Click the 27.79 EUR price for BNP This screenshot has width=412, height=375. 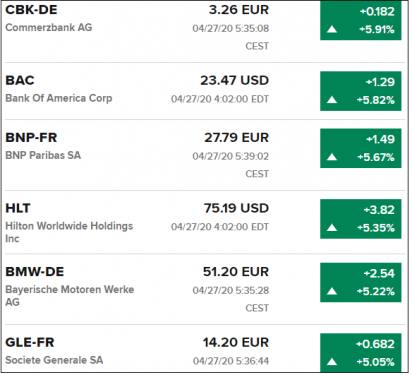coord(236,138)
